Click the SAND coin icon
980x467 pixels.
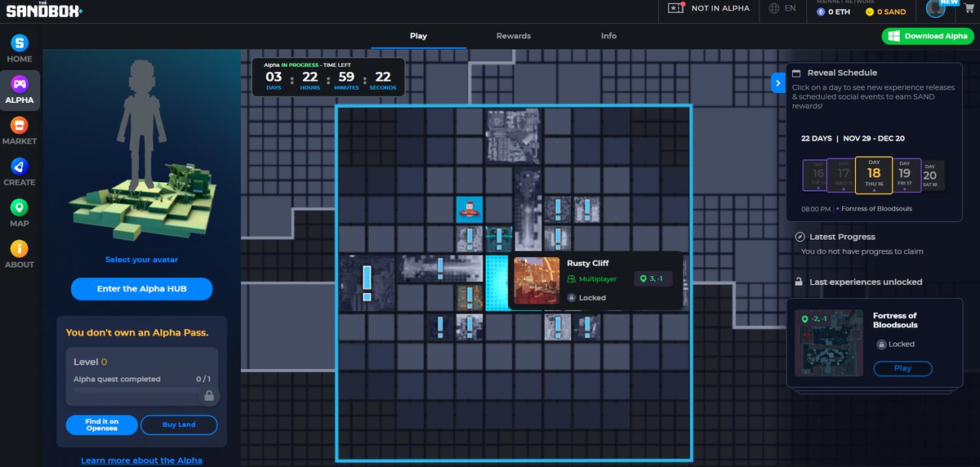point(870,12)
